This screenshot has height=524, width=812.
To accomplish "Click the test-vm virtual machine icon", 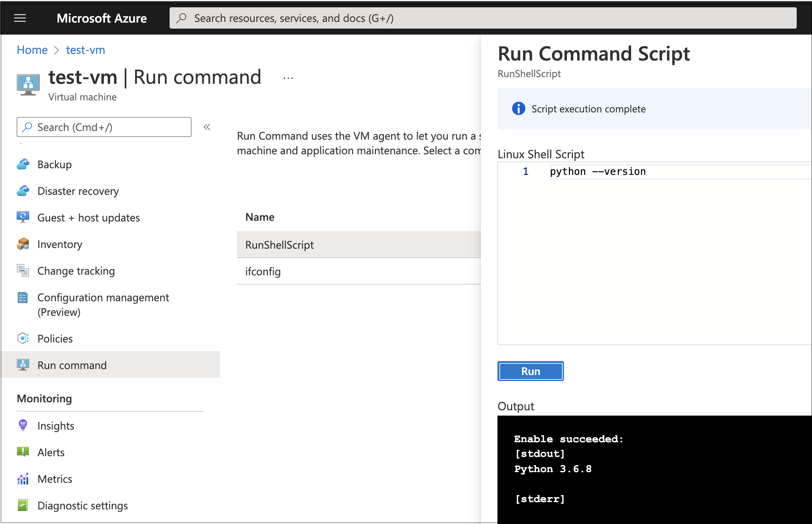I will pos(28,85).
